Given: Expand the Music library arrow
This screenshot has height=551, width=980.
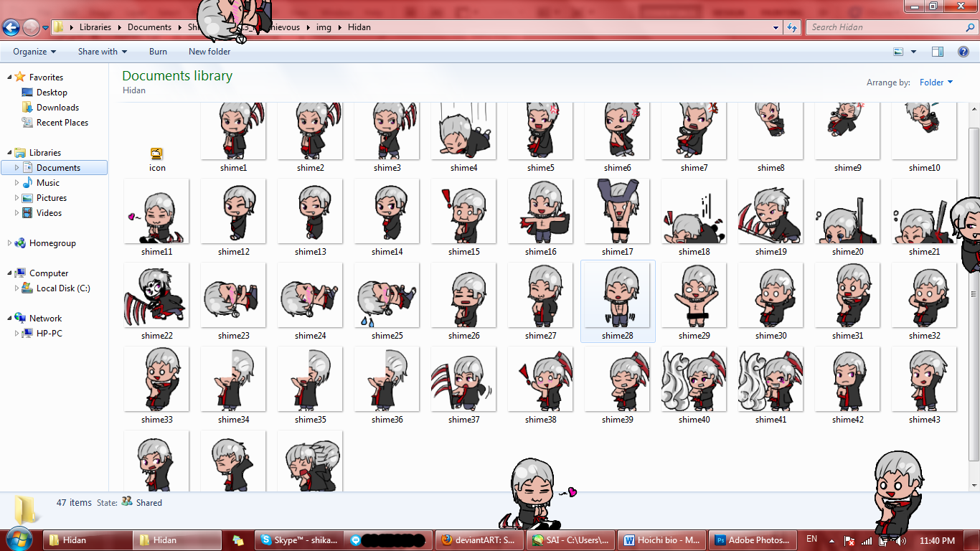Looking at the screenshot, I should 17,183.
